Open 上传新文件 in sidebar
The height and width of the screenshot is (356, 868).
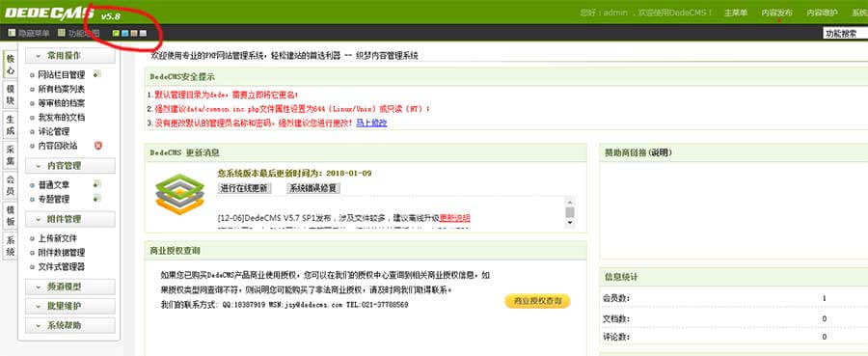[x=58, y=238]
